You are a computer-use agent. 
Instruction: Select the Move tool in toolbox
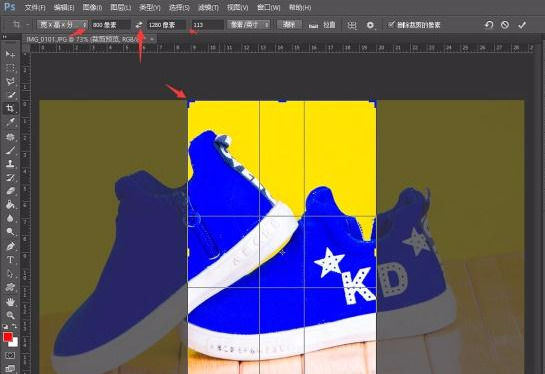click(x=10, y=55)
